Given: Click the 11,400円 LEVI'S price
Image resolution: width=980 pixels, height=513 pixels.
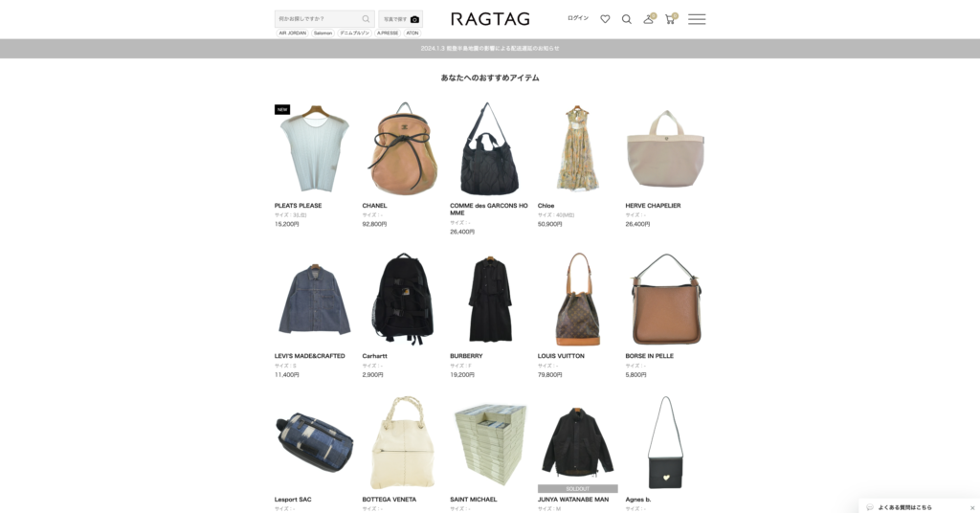Looking at the screenshot, I should [x=286, y=375].
